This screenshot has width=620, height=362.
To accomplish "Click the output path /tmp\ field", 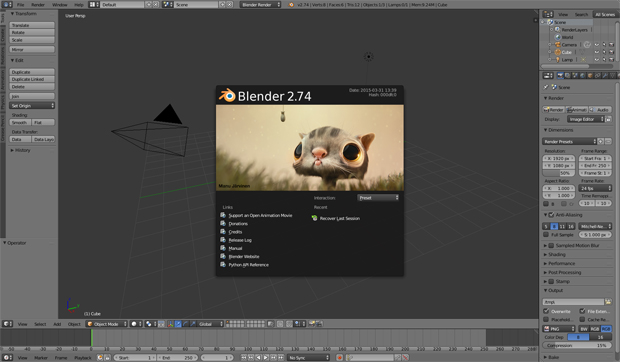I will (573, 302).
